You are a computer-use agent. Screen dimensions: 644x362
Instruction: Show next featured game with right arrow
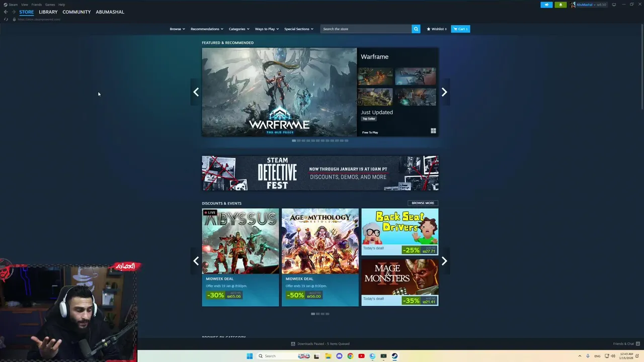pyautogui.click(x=444, y=92)
